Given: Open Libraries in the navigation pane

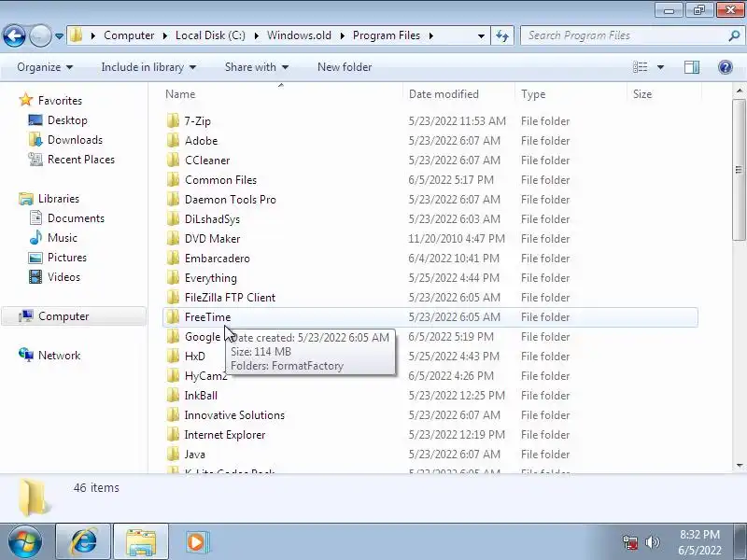Looking at the screenshot, I should point(59,199).
